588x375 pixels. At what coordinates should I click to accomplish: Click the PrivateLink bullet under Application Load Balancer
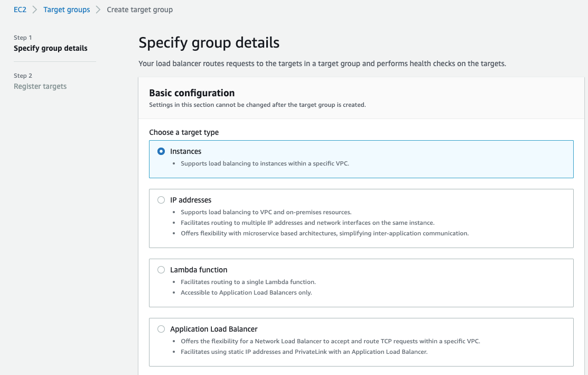304,352
